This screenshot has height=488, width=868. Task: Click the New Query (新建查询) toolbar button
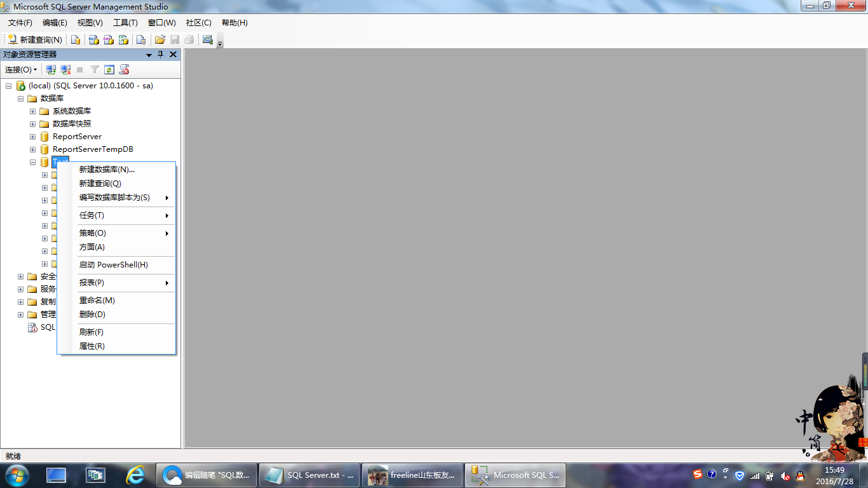click(35, 39)
